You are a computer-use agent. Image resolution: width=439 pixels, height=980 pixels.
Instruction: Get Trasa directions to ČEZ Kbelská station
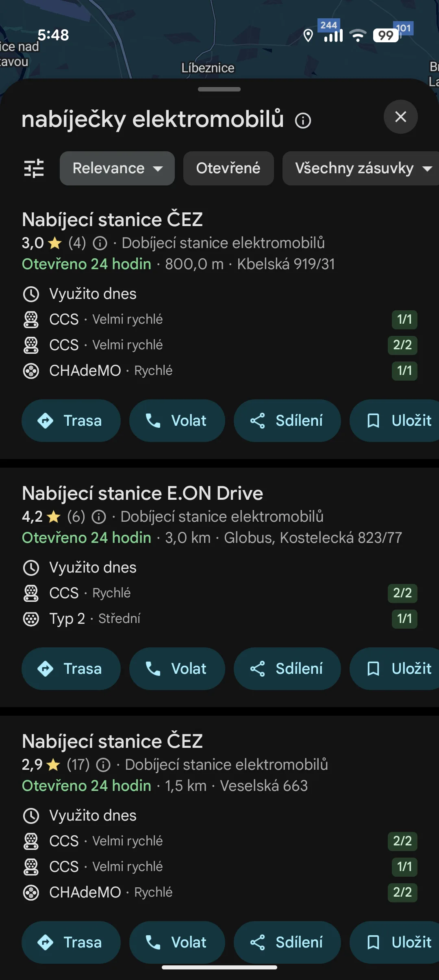(x=71, y=420)
